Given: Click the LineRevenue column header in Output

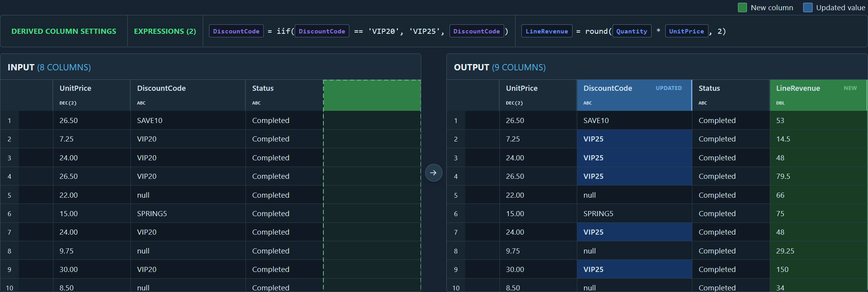Looking at the screenshot, I should 818,95.
